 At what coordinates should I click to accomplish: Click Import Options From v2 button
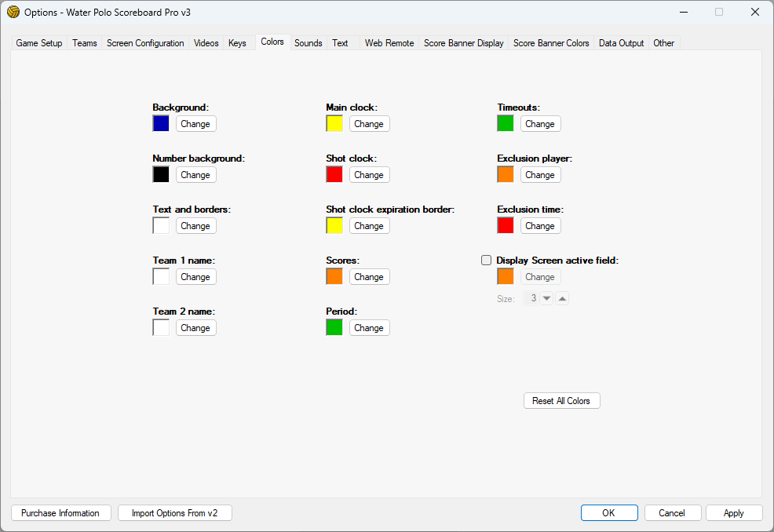click(x=175, y=513)
